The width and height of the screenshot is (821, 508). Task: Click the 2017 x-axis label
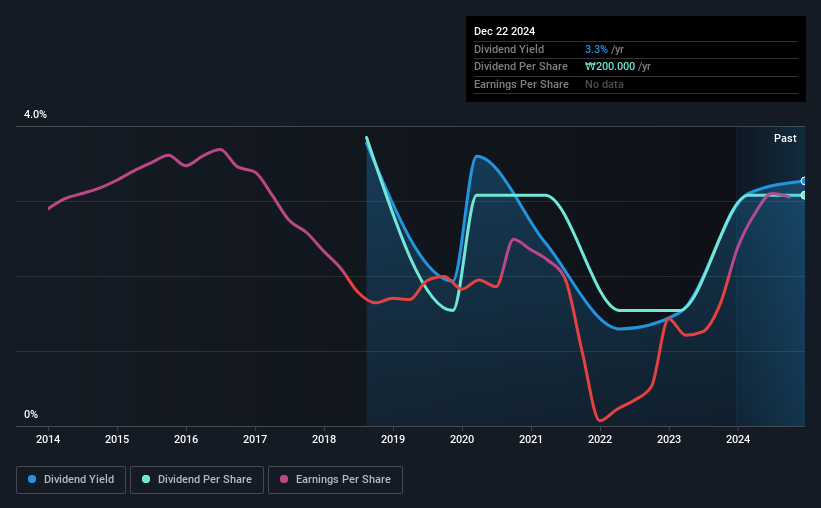tap(255, 439)
